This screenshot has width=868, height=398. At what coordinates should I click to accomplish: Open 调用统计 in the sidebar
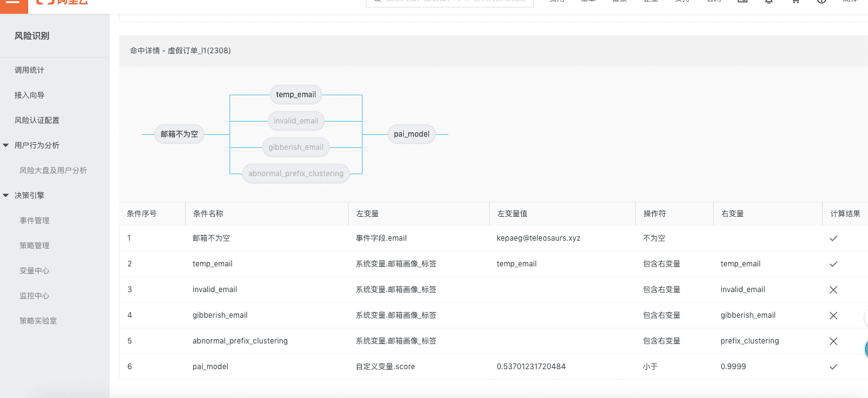[x=29, y=70]
